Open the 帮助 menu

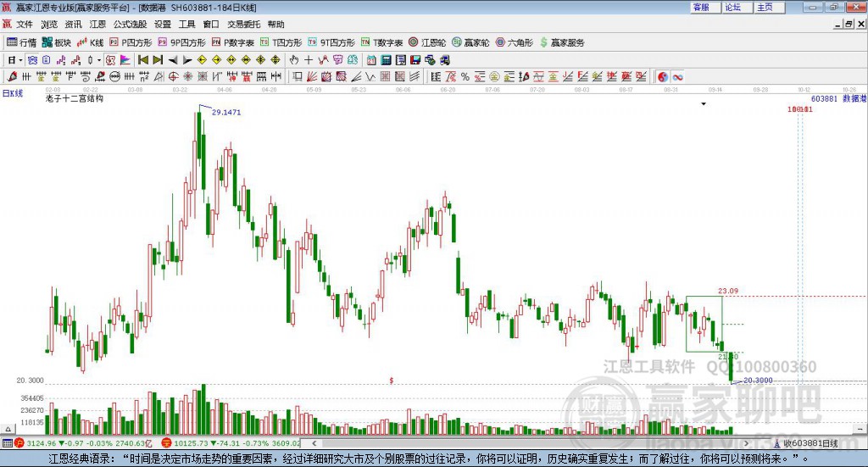pos(275,25)
